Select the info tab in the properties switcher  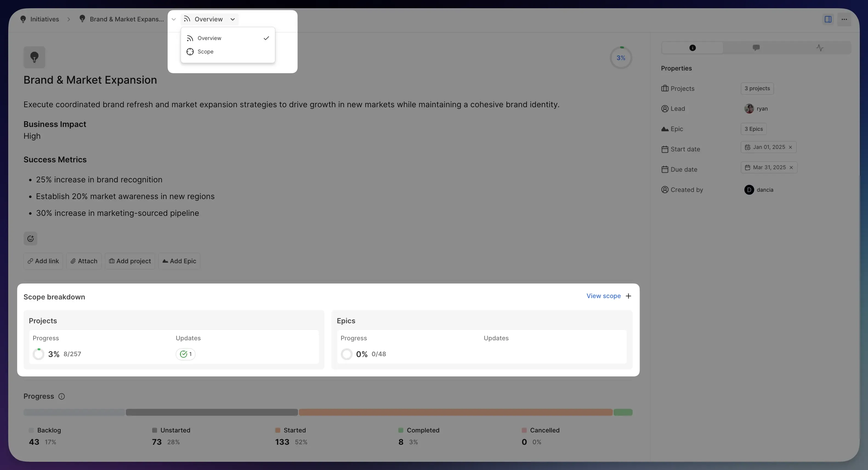[693, 47]
